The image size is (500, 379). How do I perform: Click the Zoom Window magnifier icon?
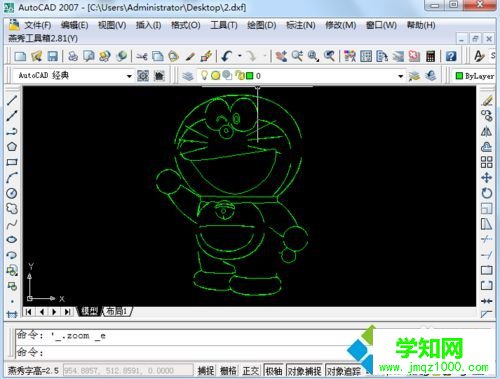tap(313, 56)
